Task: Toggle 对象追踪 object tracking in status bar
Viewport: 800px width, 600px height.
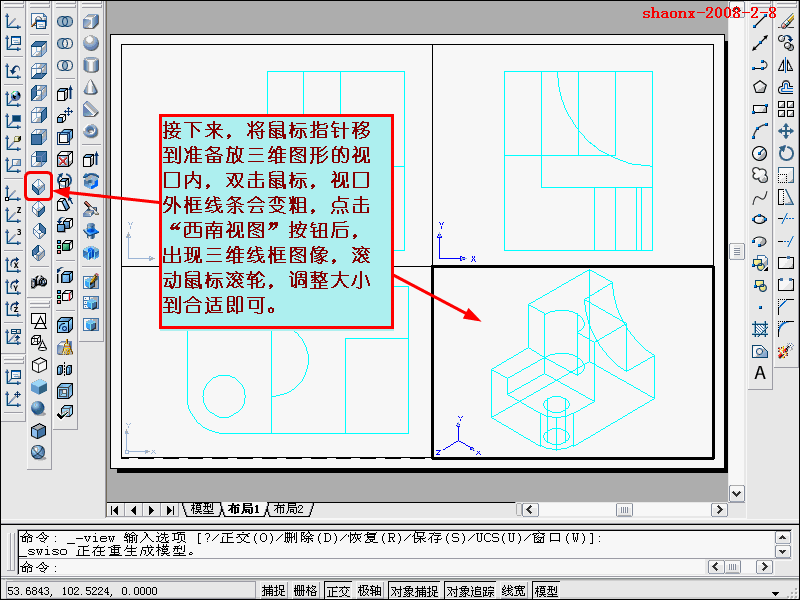Action: pyautogui.click(x=470, y=591)
